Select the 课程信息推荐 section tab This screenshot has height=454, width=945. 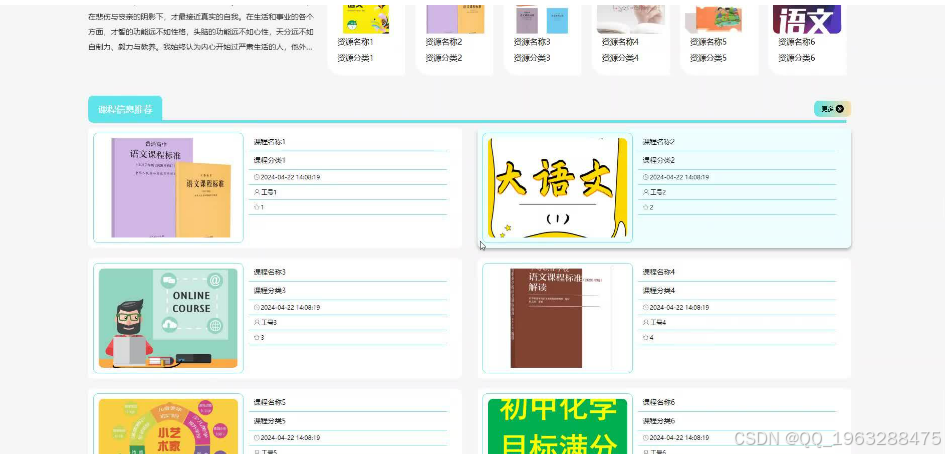[125, 109]
